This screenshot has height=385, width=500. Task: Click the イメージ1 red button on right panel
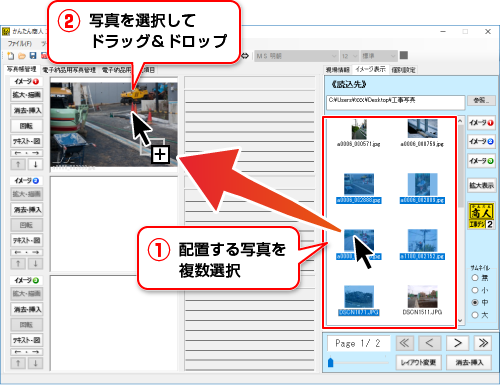481,123
